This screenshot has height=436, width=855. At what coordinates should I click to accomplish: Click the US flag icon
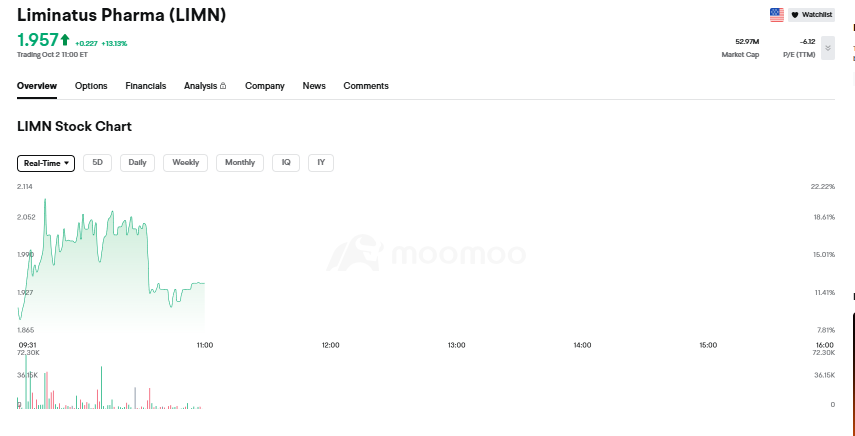(776, 15)
